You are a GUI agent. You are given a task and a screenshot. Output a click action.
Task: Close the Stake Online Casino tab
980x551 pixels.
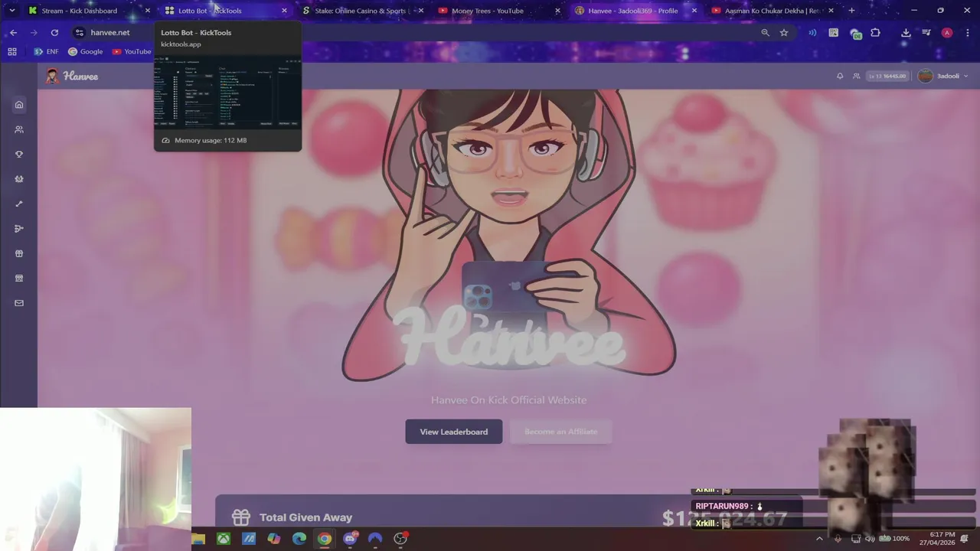[x=420, y=11]
